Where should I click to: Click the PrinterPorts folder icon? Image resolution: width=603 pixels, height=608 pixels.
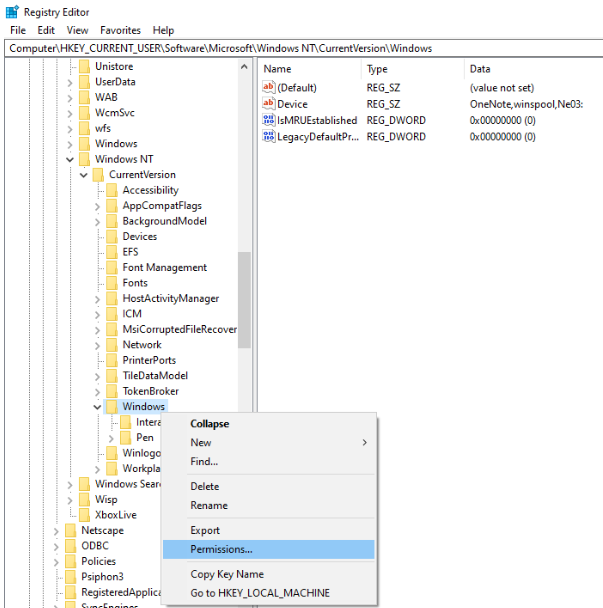click(x=112, y=360)
